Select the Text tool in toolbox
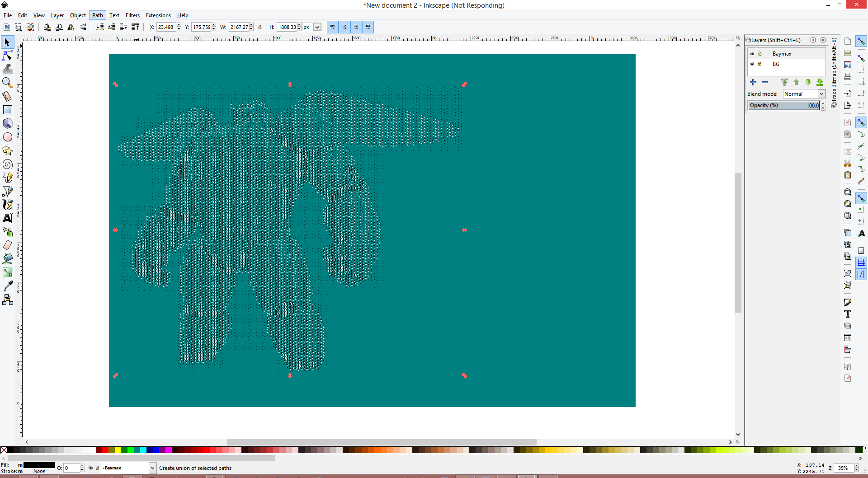 coord(8,218)
